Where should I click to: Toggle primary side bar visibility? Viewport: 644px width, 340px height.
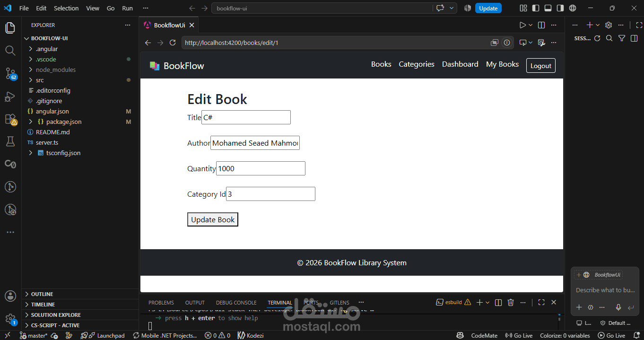[536, 8]
